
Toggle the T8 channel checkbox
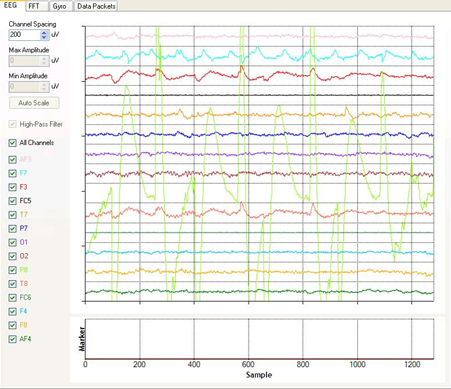(12, 284)
